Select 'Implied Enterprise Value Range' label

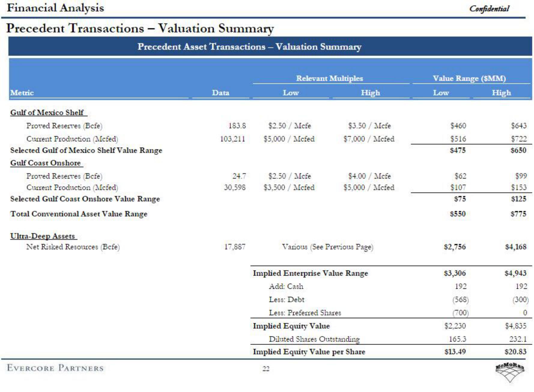pos(310,273)
